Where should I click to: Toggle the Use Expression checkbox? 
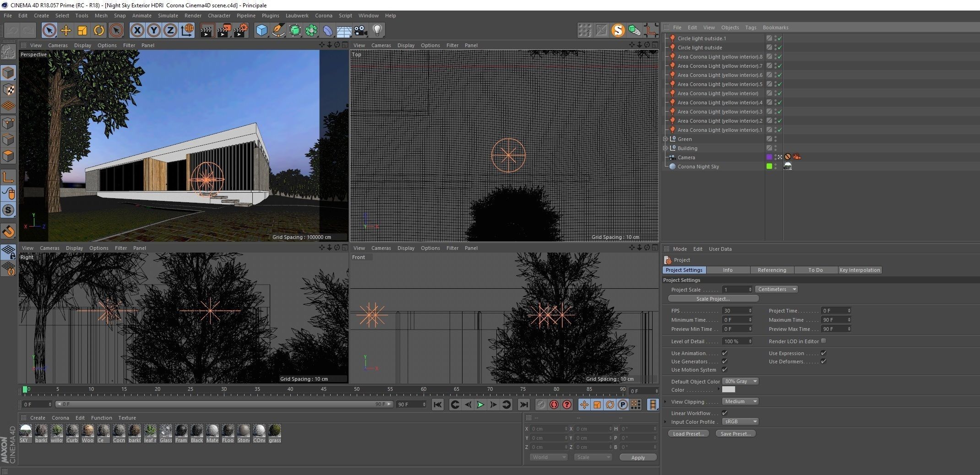823,353
